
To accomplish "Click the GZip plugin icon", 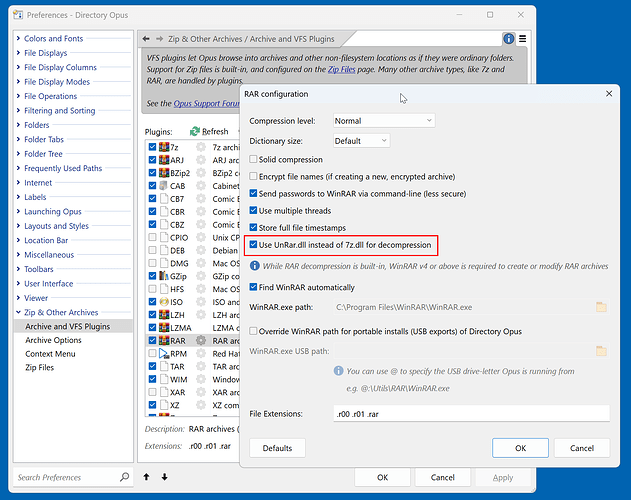I will [164, 276].
